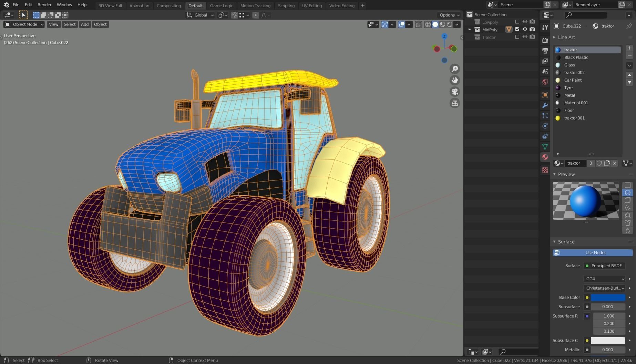Open material slot specials dropdown arrow
The image size is (636, 364).
click(629, 65)
